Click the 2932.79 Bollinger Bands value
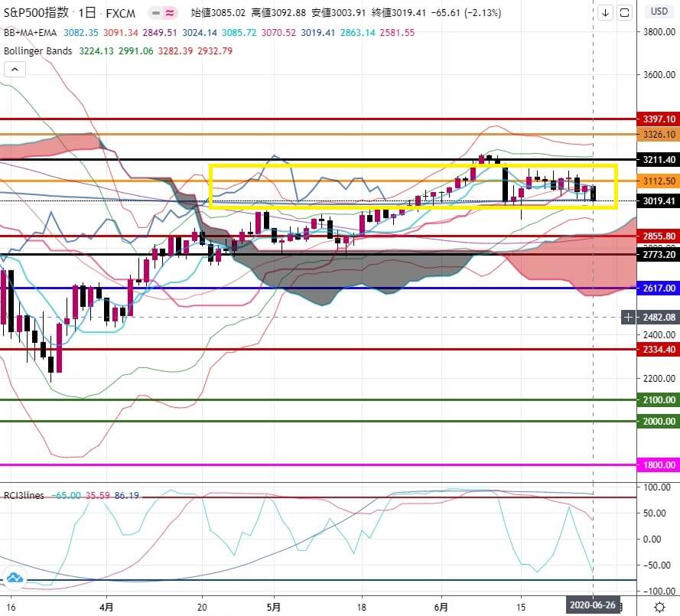Image resolution: width=680 pixels, height=616 pixels. [x=215, y=51]
